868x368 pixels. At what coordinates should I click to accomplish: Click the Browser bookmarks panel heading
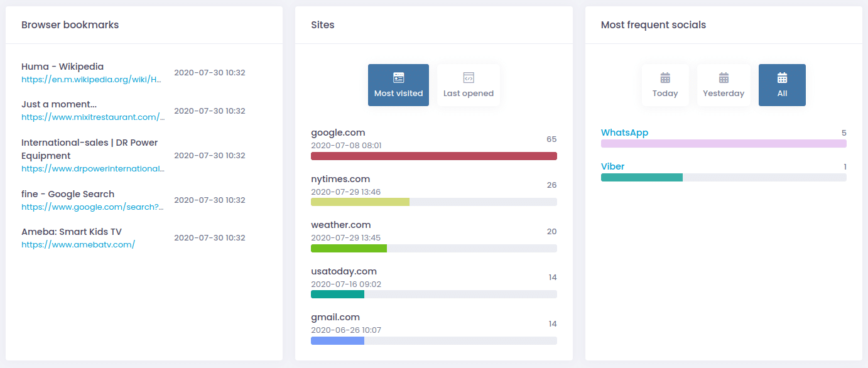point(70,25)
